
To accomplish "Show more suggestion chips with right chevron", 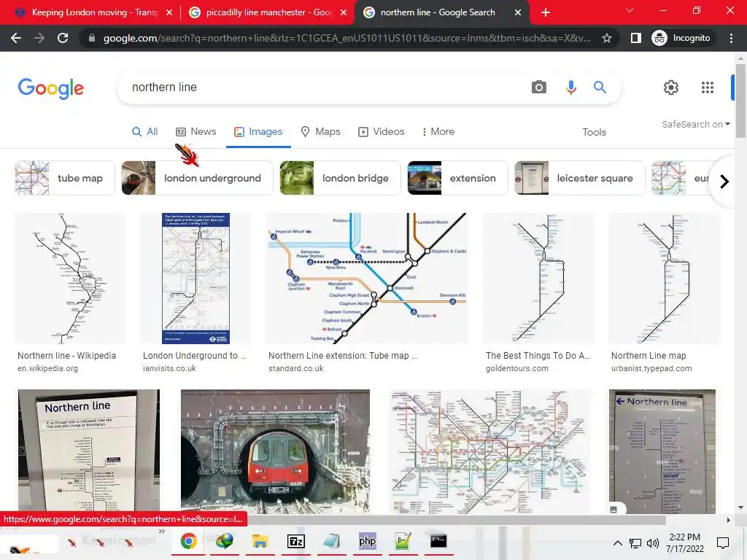I will tap(724, 182).
